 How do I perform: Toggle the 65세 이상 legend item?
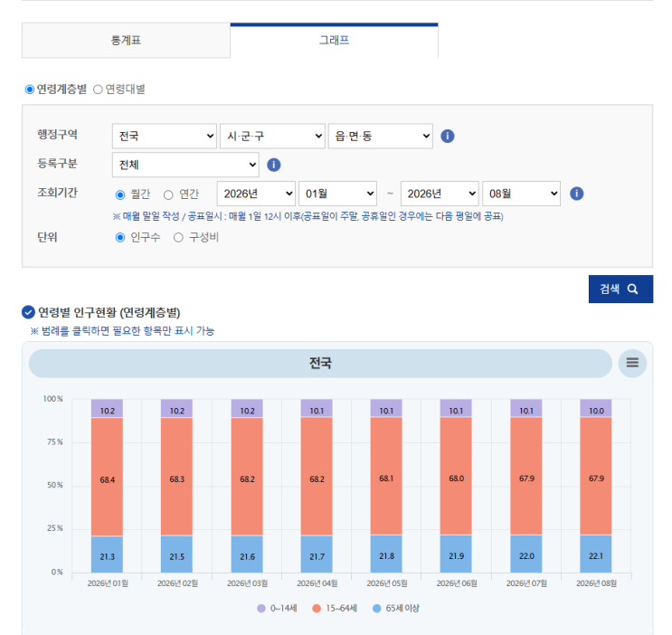click(x=396, y=608)
